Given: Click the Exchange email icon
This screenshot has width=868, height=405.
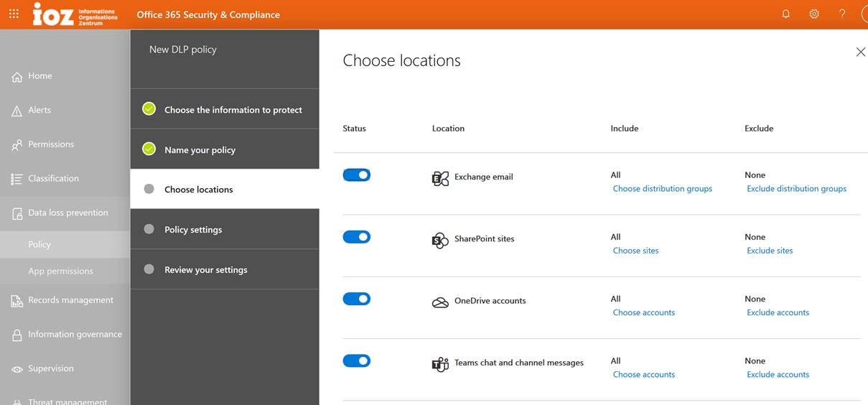Looking at the screenshot, I should click(x=440, y=178).
